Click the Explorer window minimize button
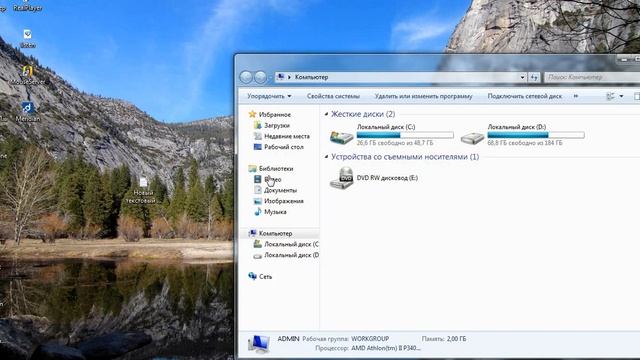This screenshot has width=640, height=360. click(624, 60)
